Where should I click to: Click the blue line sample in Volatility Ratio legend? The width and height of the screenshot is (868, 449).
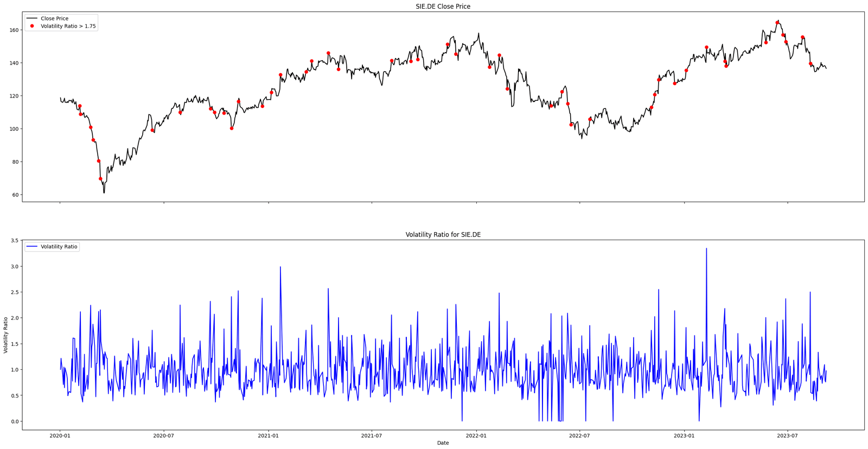32,247
